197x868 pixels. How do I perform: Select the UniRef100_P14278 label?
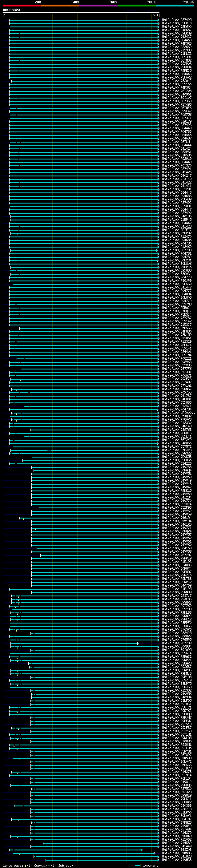tap(177, 772)
